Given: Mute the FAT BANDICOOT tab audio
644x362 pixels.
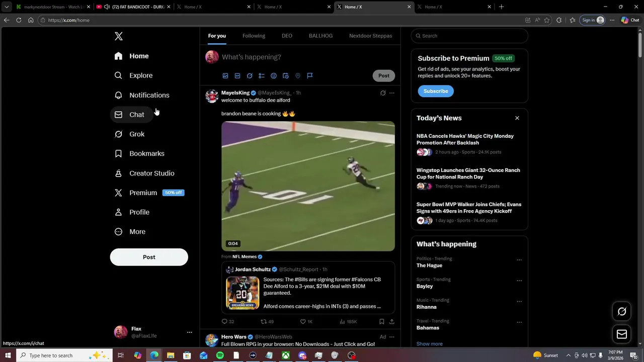Looking at the screenshot, I should coord(107,7).
